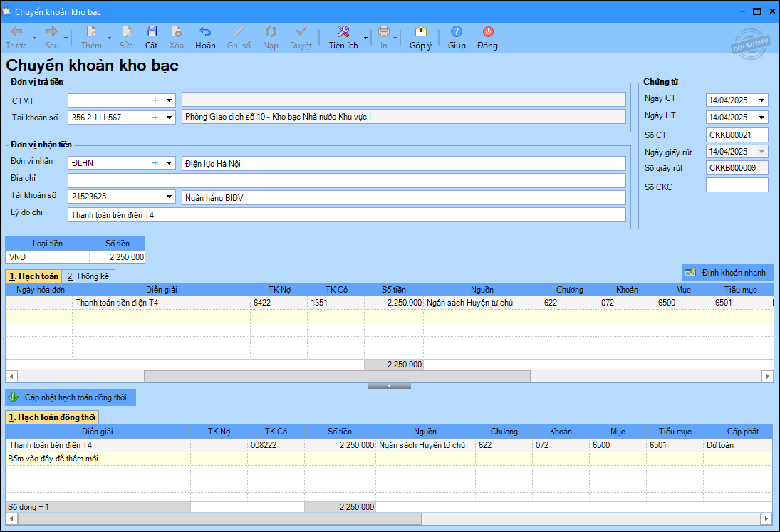Viewport: 780px width, 532px height.
Task: Close the form with Đóng icon
Action: click(x=487, y=32)
